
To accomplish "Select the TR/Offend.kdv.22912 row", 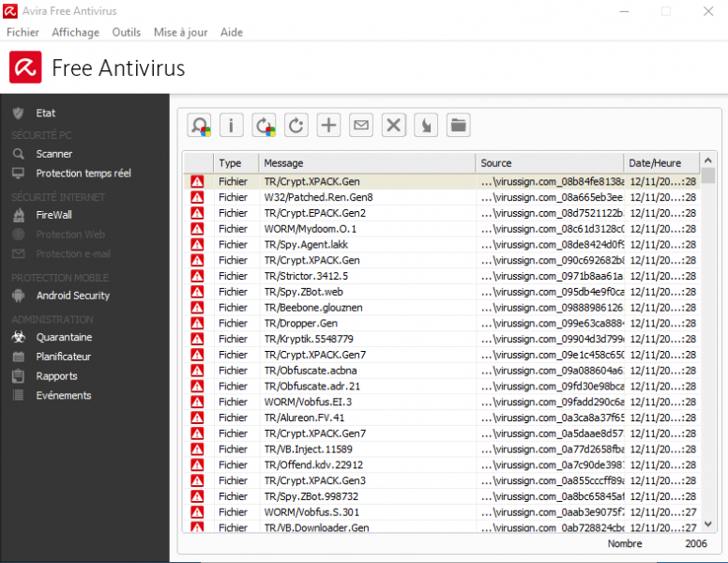I will tap(442, 465).
